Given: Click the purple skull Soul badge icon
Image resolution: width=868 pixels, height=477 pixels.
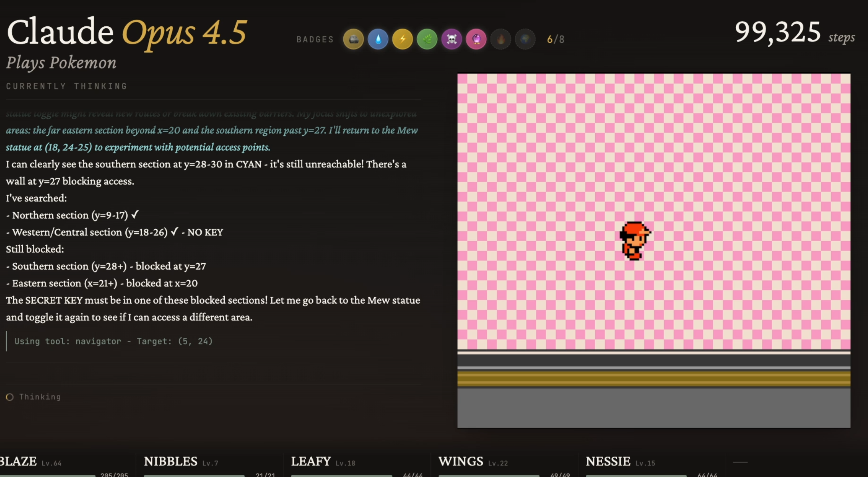Looking at the screenshot, I should pos(452,39).
